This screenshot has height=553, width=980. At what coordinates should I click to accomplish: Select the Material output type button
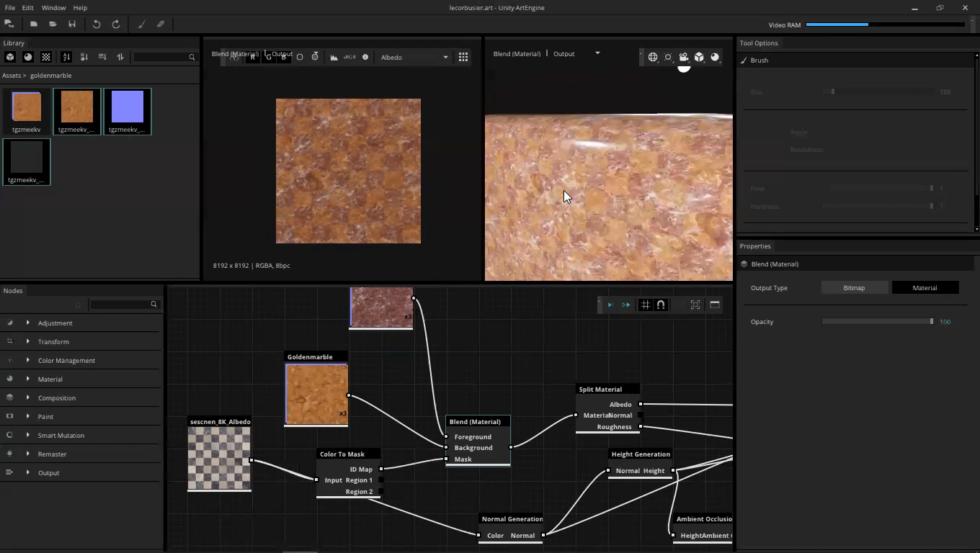pyautogui.click(x=925, y=288)
